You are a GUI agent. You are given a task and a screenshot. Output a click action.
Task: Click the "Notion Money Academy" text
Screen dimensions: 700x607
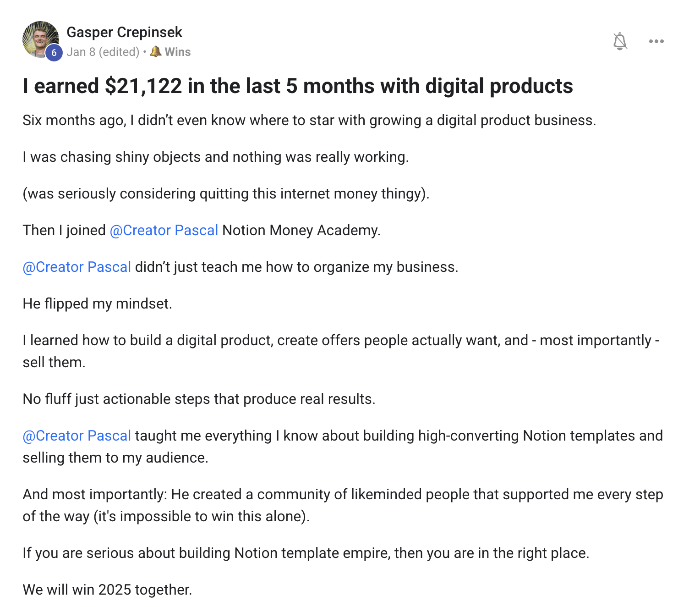tap(301, 230)
